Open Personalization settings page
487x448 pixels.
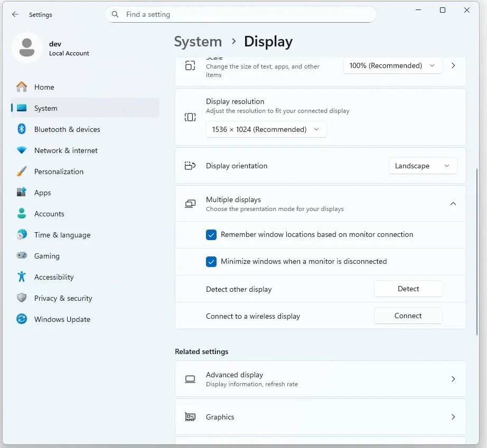pyautogui.click(x=85, y=171)
